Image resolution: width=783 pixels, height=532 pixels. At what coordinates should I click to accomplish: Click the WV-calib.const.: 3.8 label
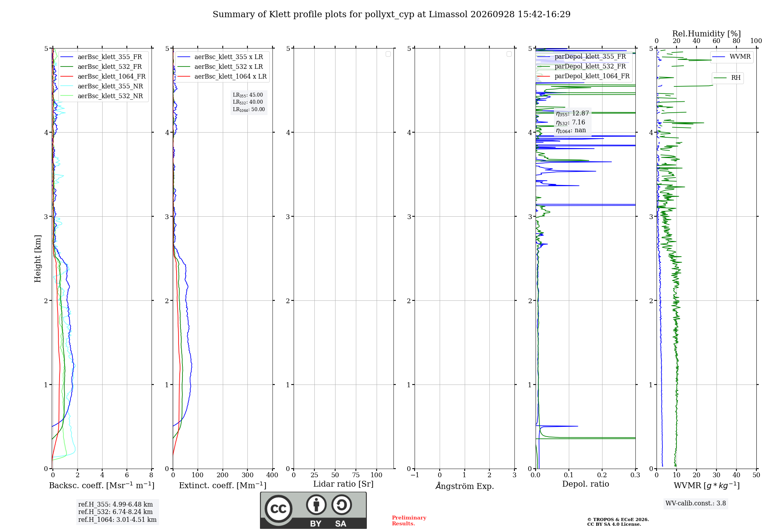696,503
